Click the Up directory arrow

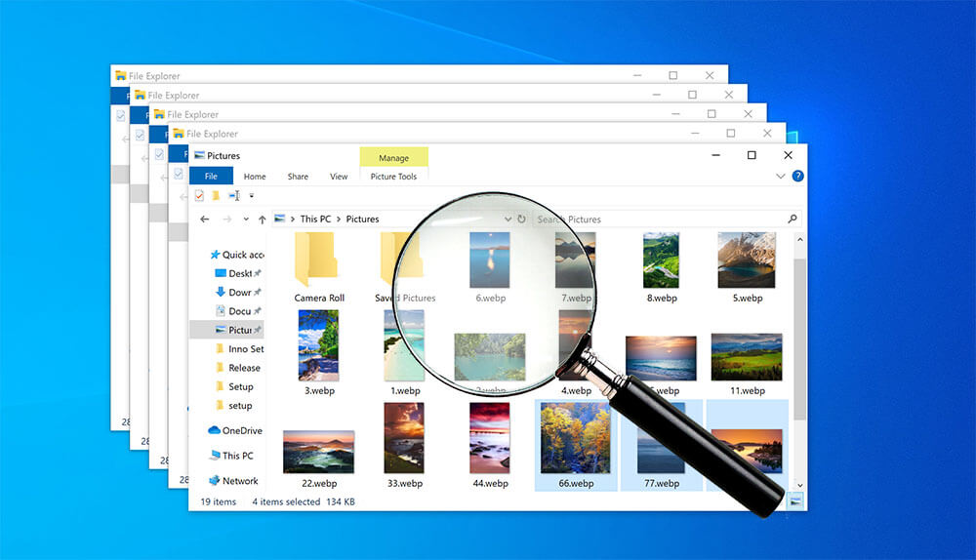[x=261, y=220]
